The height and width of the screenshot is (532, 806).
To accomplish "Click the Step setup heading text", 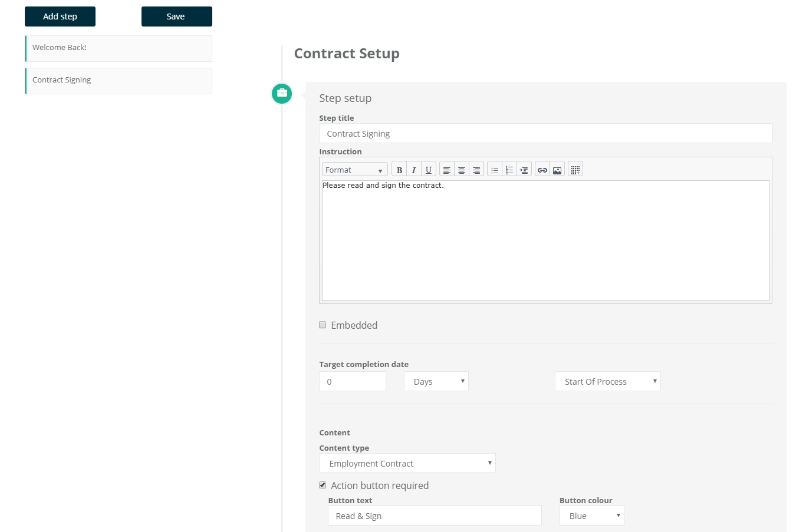I will coord(346,98).
